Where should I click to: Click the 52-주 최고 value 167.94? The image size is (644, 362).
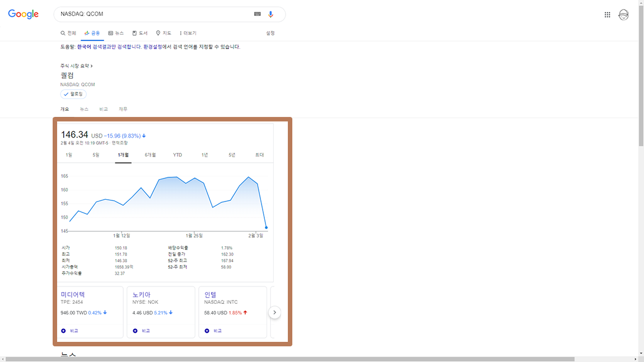coord(227,261)
